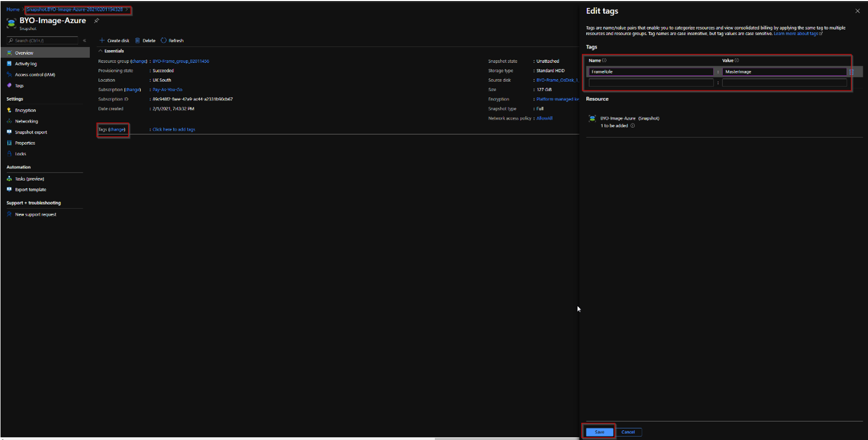Click the subscription ID value text
Viewport: 868px width, 440px height.
193,99
